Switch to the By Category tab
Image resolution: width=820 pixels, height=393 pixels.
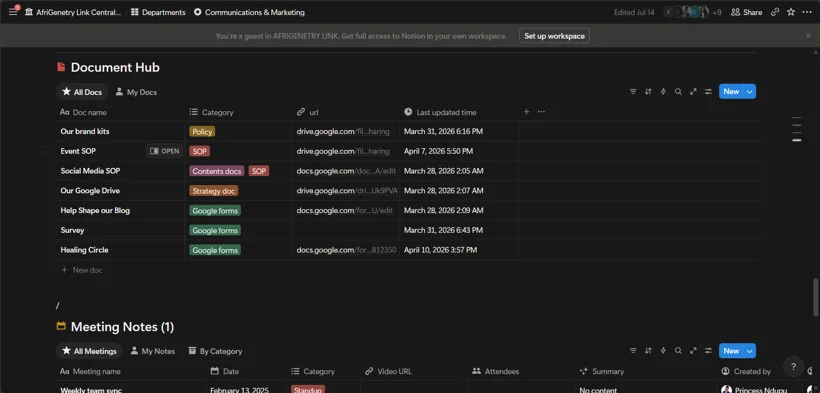click(215, 351)
